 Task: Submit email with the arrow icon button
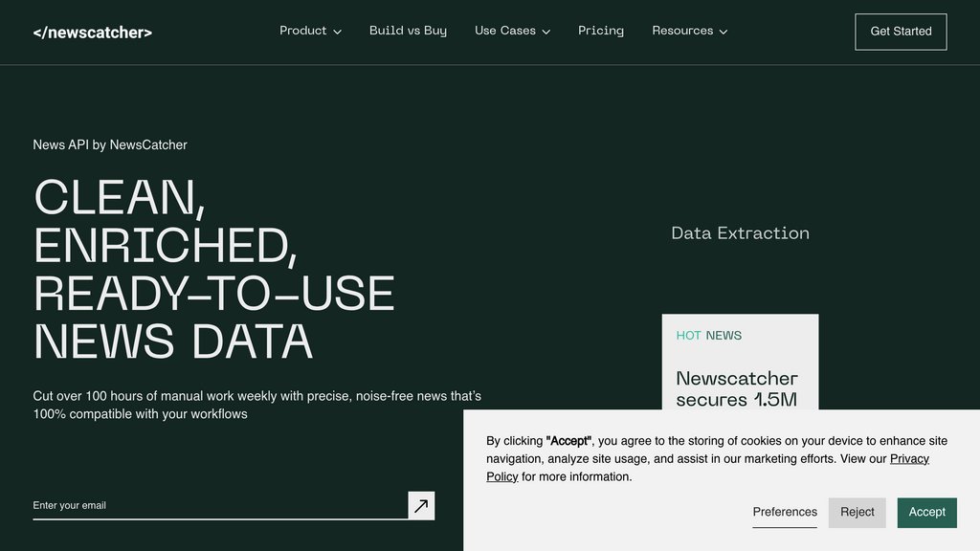coord(421,505)
